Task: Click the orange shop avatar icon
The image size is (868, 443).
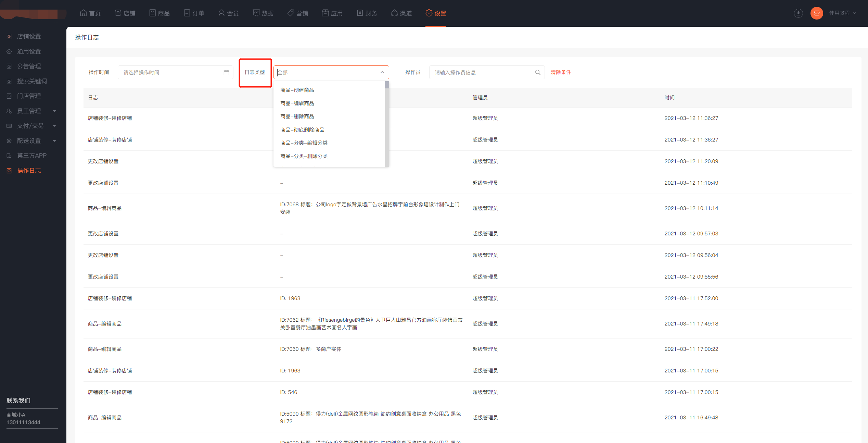Action: (x=816, y=13)
